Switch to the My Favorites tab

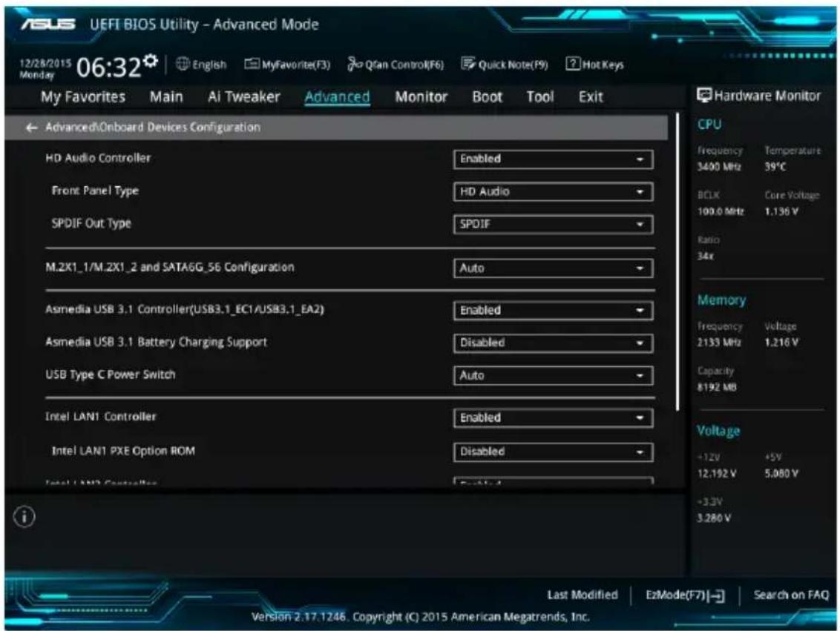[83, 97]
